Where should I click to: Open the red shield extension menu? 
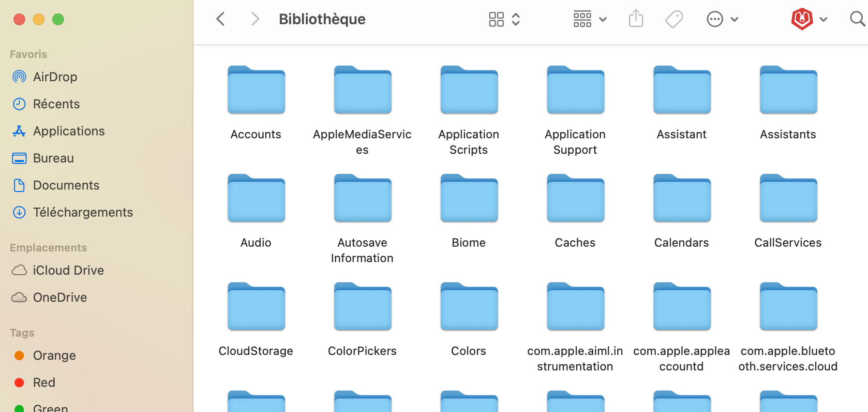pyautogui.click(x=808, y=19)
